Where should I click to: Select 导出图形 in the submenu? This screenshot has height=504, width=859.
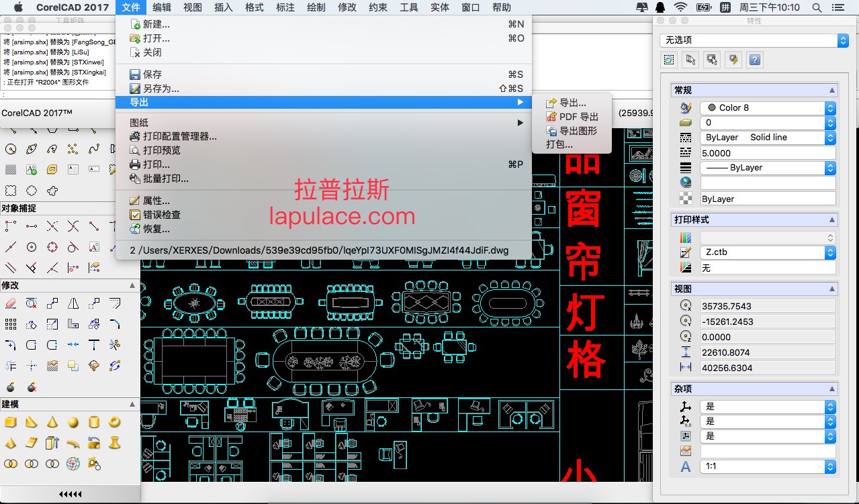[572, 131]
